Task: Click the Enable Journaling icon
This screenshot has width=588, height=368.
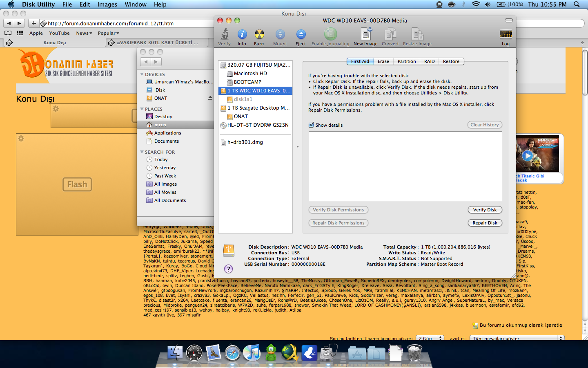Action: click(330, 34)
